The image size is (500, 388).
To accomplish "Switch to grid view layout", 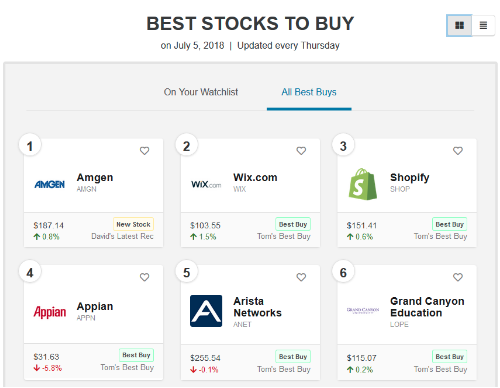I will tap(459, 25).
